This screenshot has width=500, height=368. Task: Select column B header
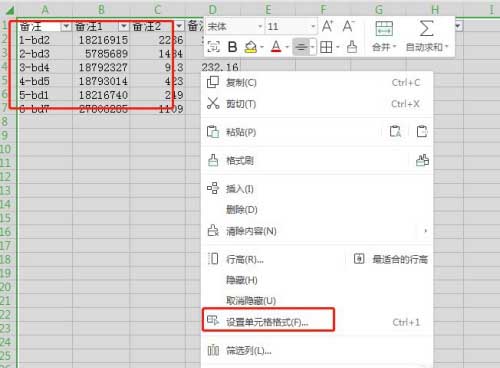[x=101, y=10]
